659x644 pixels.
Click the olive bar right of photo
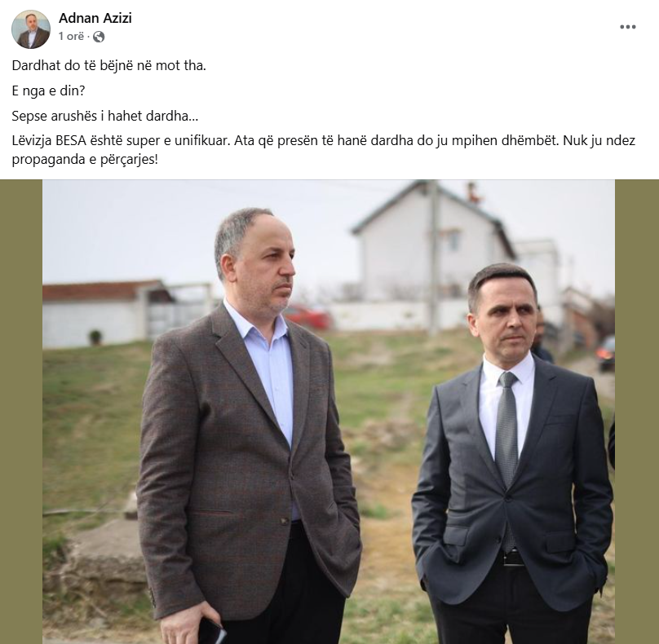click(637, 412)
